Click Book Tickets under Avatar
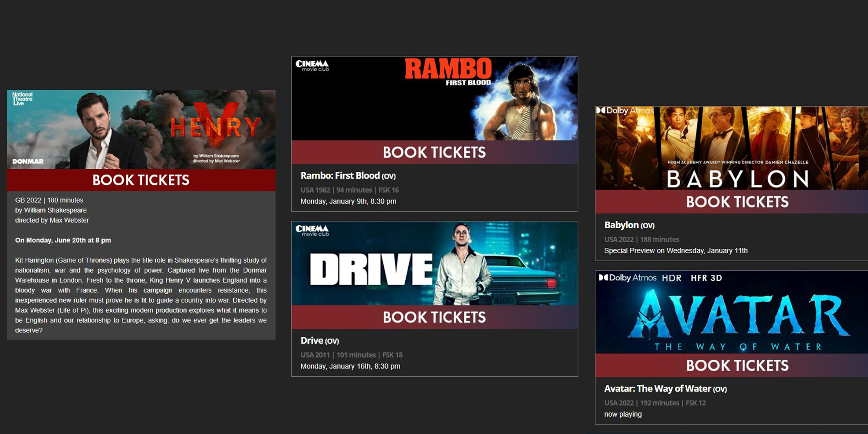Image resolution: width=868 pixels, height=434 pixels. (x=732, y=365)
